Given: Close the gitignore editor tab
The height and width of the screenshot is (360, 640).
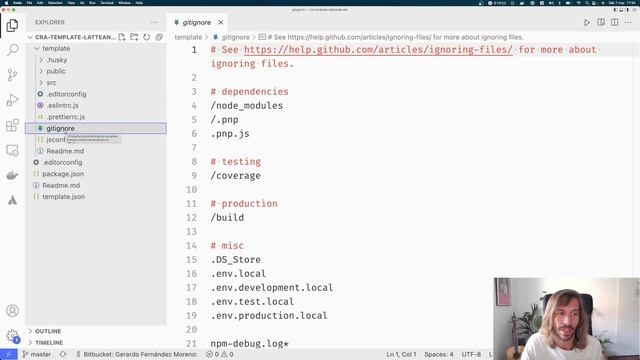Looking at the screenshot, I should 220,22.
